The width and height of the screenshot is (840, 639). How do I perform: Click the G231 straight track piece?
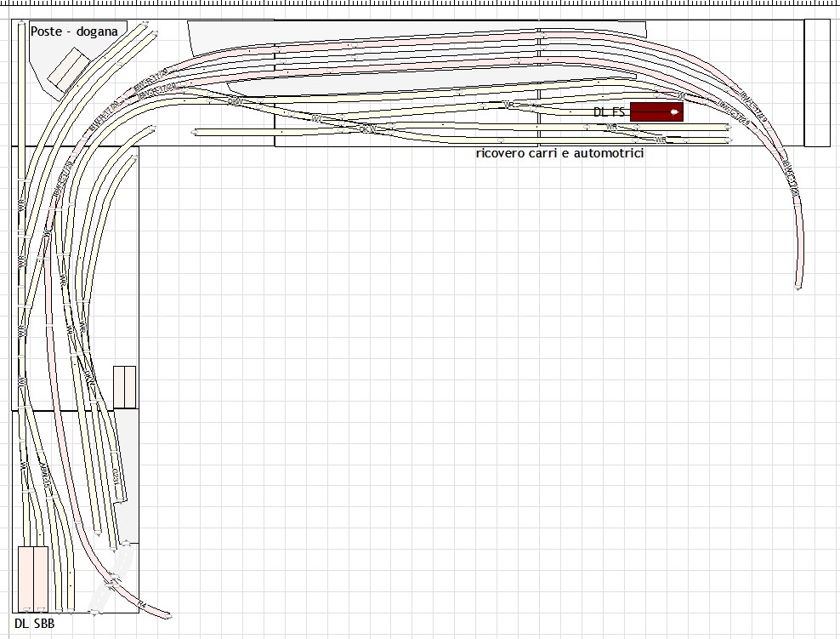pos(116,476)
